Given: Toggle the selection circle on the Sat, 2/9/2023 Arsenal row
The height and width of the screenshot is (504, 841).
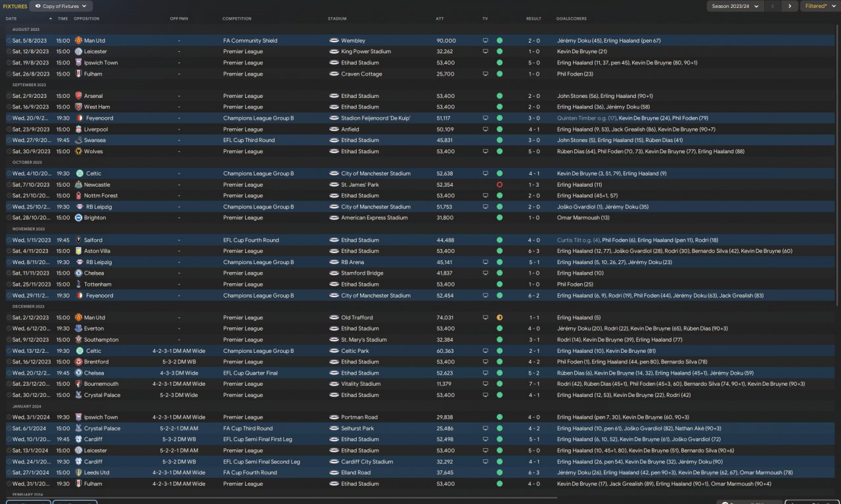Looking at the screenshot, I should coord(9,96).
